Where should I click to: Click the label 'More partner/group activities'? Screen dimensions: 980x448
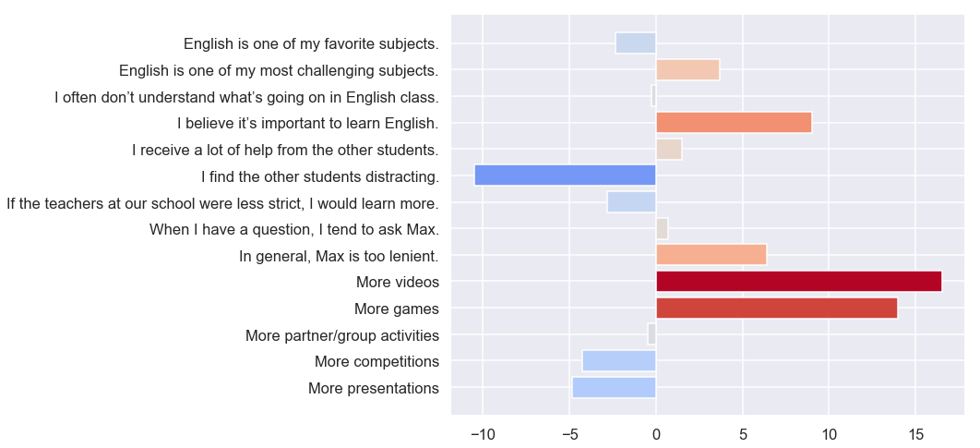point(341,336)
